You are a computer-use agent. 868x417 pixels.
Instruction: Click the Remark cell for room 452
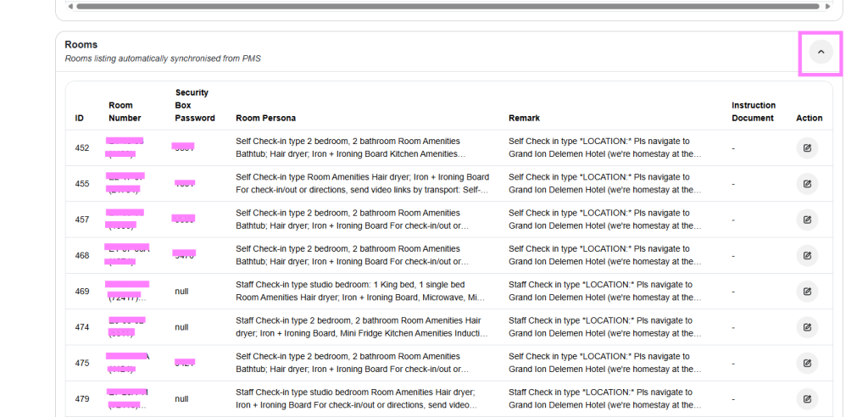pos(604,148)
